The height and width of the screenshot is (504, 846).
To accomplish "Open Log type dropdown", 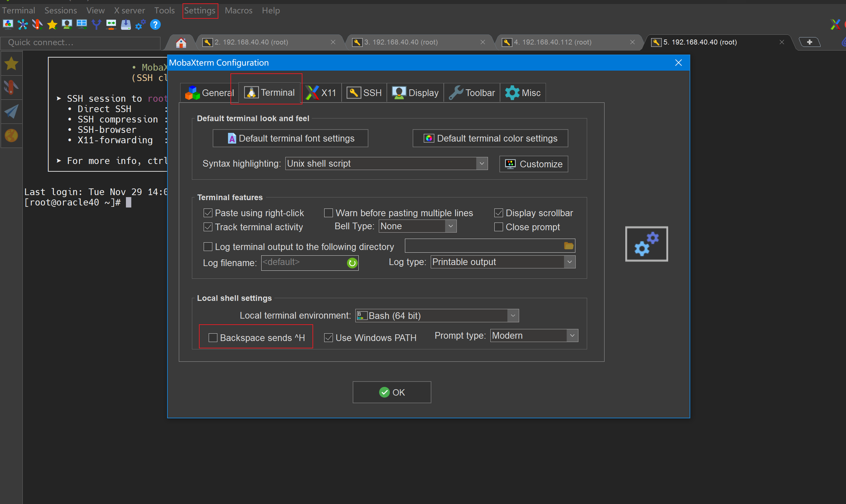I will pos(503,262).
